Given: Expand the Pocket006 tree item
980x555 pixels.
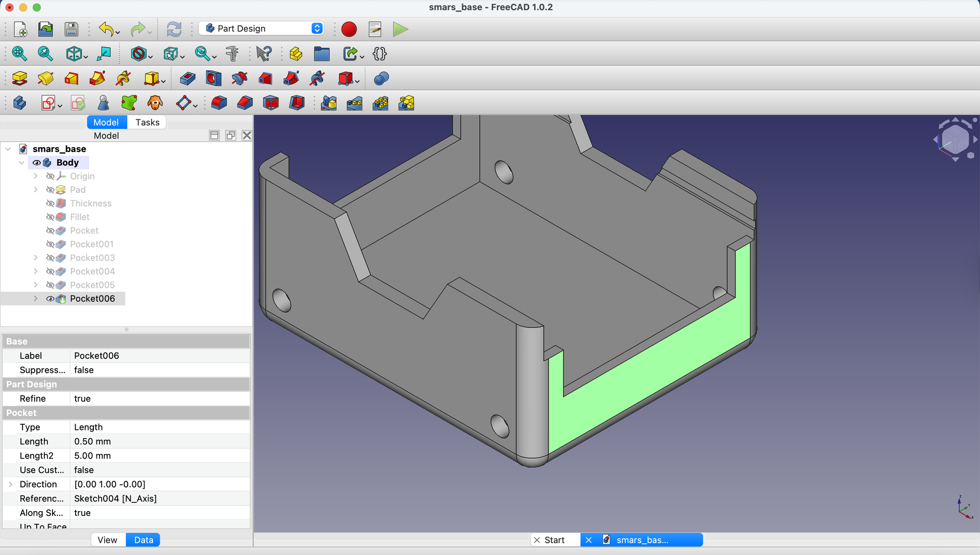Looking at the screenshot, I should coord(36,298).
